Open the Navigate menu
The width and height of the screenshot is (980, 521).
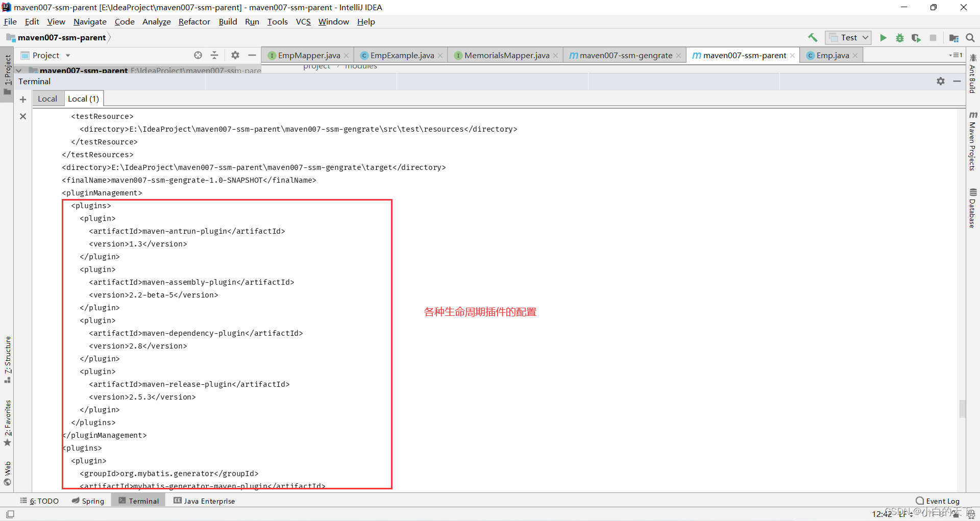tap(90, 21)
